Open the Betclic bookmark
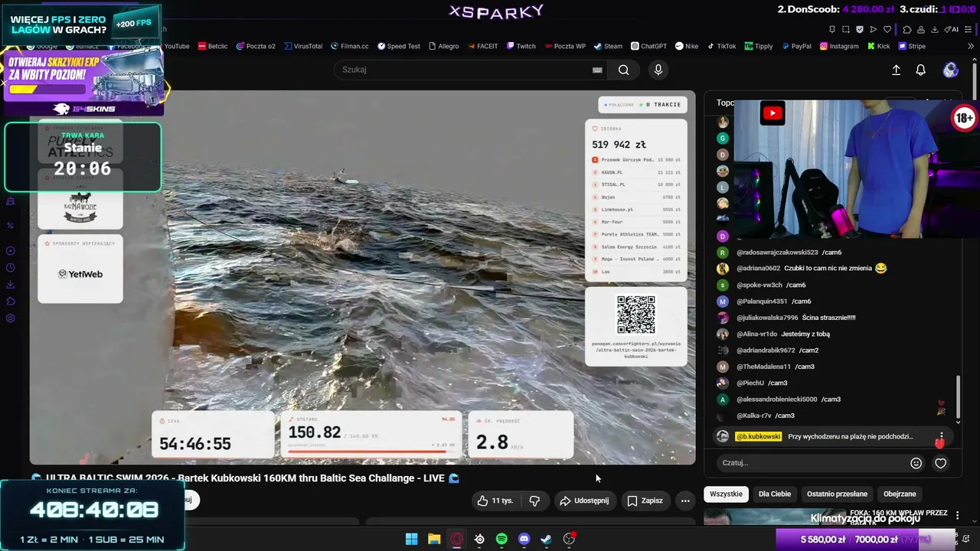Viewport: 980px width, 551px height. (x=212, y=46)
